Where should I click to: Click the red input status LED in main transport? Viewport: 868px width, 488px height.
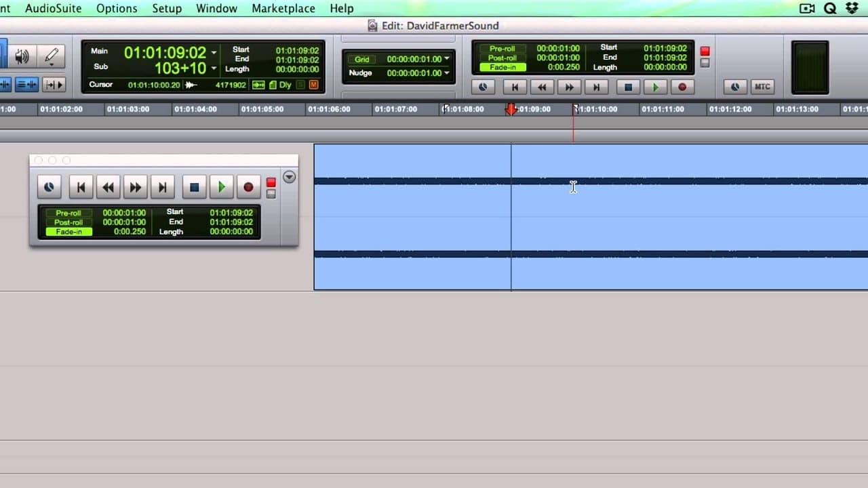point(705,51)
